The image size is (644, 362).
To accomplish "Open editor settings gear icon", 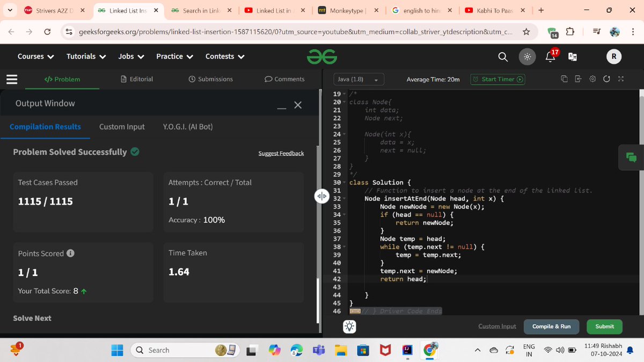I will tap(592, 79).
